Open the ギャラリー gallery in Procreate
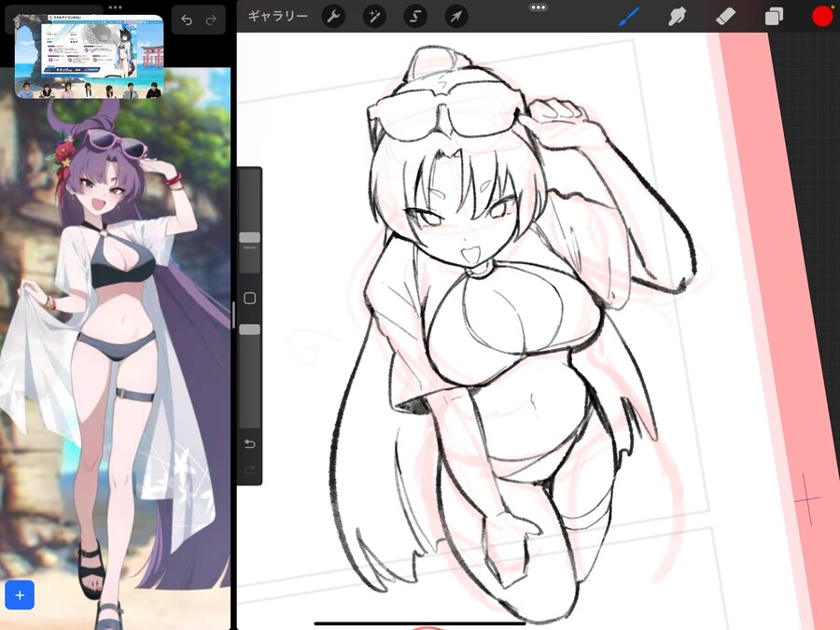Viewport: 840px width, 630px height. pyautogui.click(x=277, y=16)
